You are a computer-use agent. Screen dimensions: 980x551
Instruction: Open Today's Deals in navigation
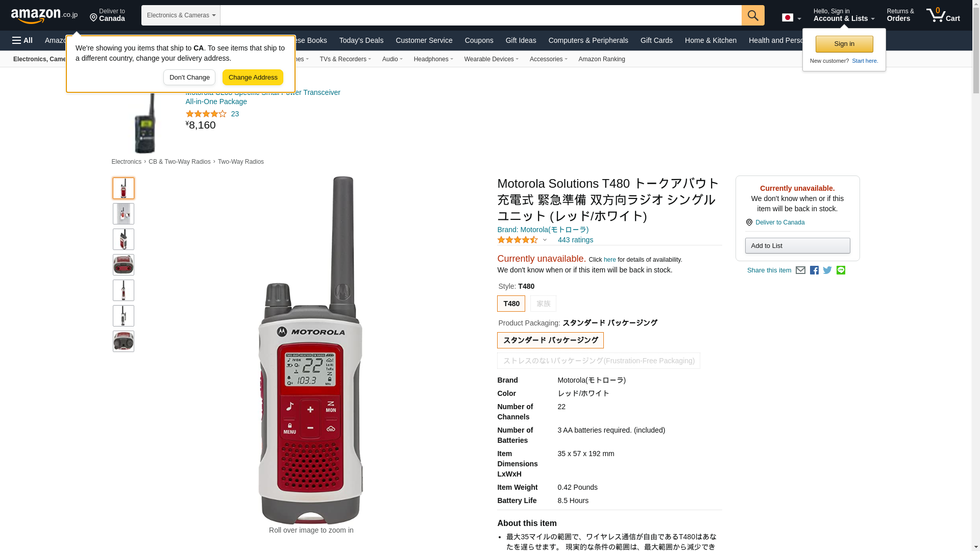(x=361, y=40)
